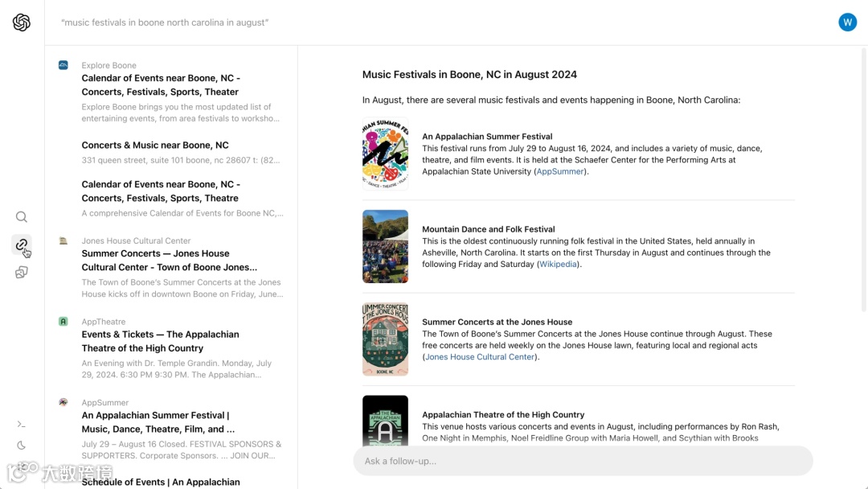Open Schedule of Events source result
The height and width of the screenshot is (489, 868).
[x=161, y=483]
